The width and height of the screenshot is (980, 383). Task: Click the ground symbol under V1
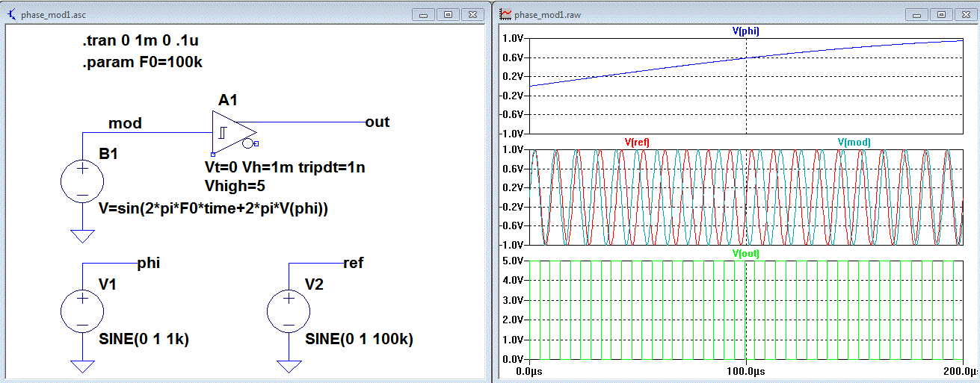pyautogui.click(x=81, y=367)
